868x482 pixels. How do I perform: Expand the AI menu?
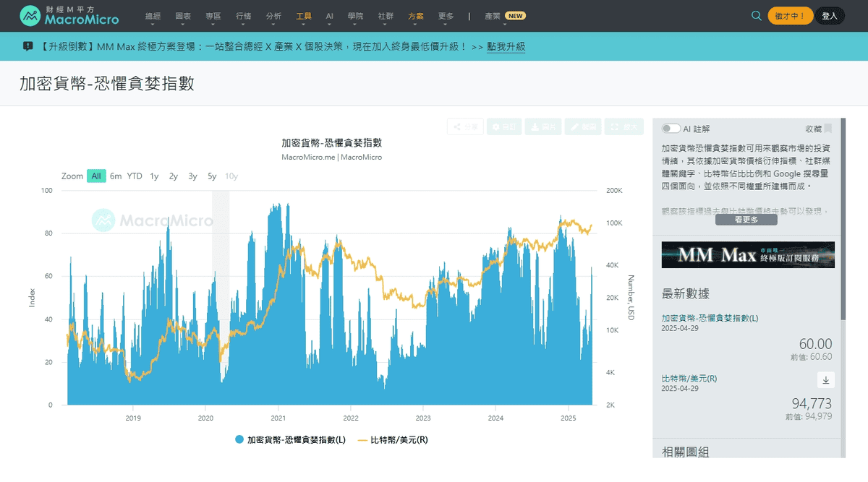330,15
